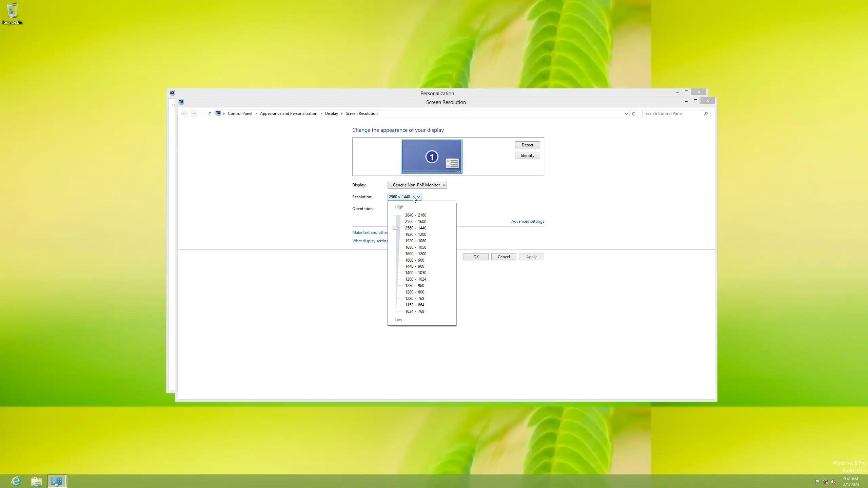Select 1920 × 1080 resolution

pos(415,241)
